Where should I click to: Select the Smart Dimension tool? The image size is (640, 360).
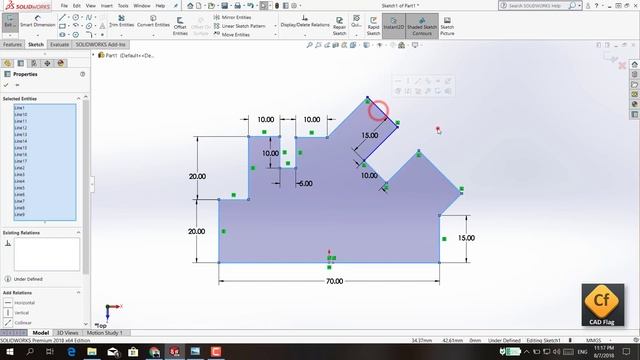pyautogui.click(x=38, y=21)
